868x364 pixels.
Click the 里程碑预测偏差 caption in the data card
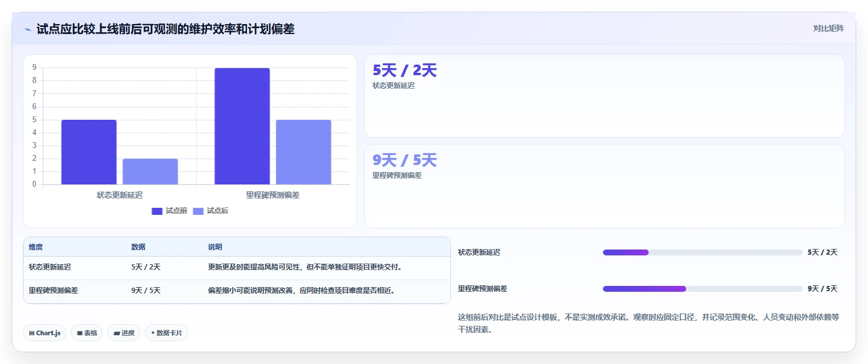[x=397, y=176]
